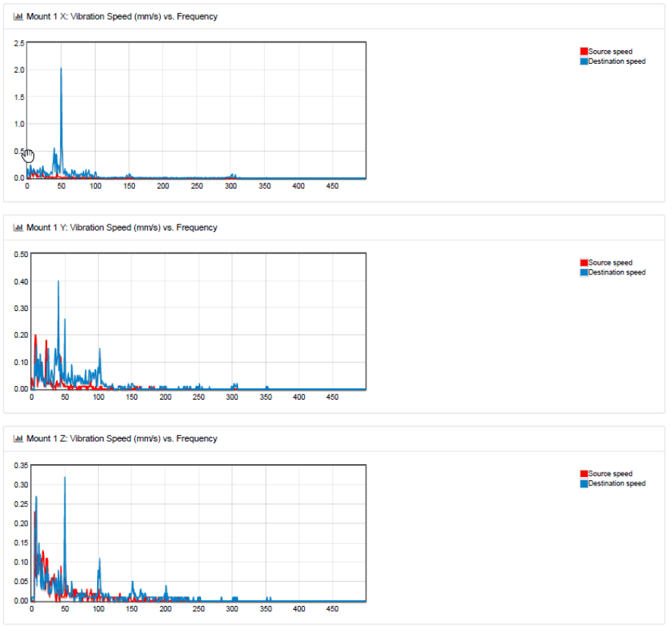Screen dimensions: 672x631
Task: Click the 2.0 mm/s peak in Mount 1 X chart
Action: pyautogui.click(x=61, y=69)
